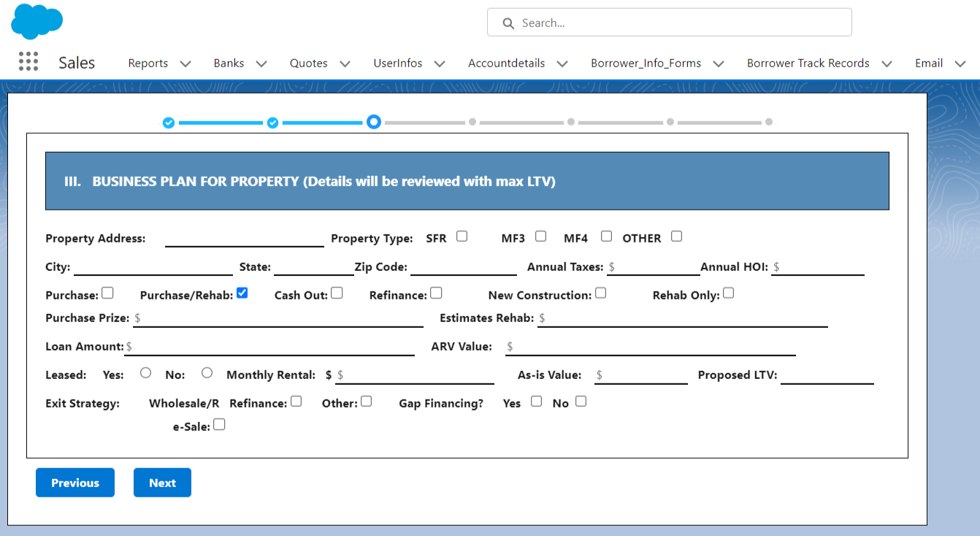Click the second completed step checkmark
The image size is (980, 536).
pyautogui.click(x=272, y=122)
